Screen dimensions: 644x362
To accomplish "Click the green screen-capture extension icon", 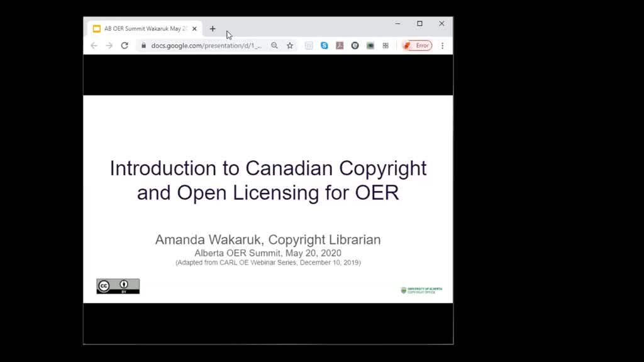I will click(x=370, y=45).
